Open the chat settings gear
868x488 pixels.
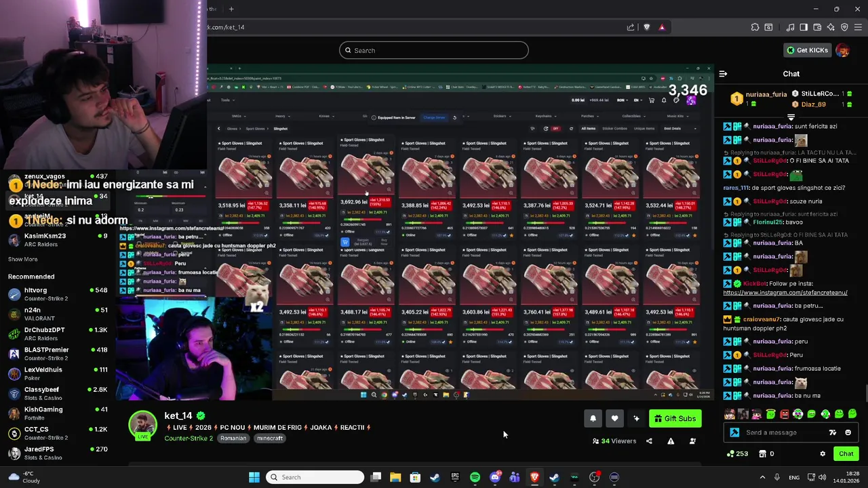coord(823,453)
